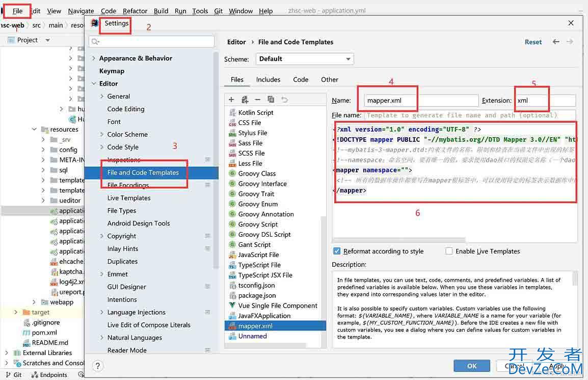Click the Groovy Class icon in the template list

[232, 173]
